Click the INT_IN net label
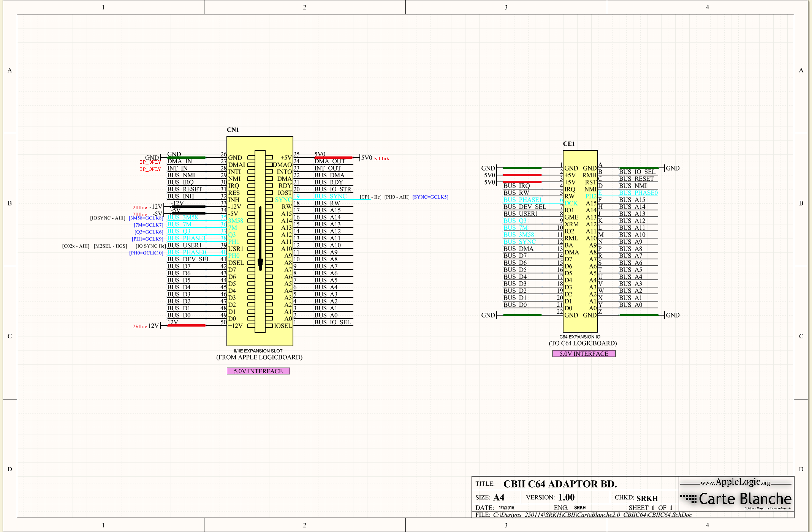Screen dimensions: 812x532 [x=177, y=168]
